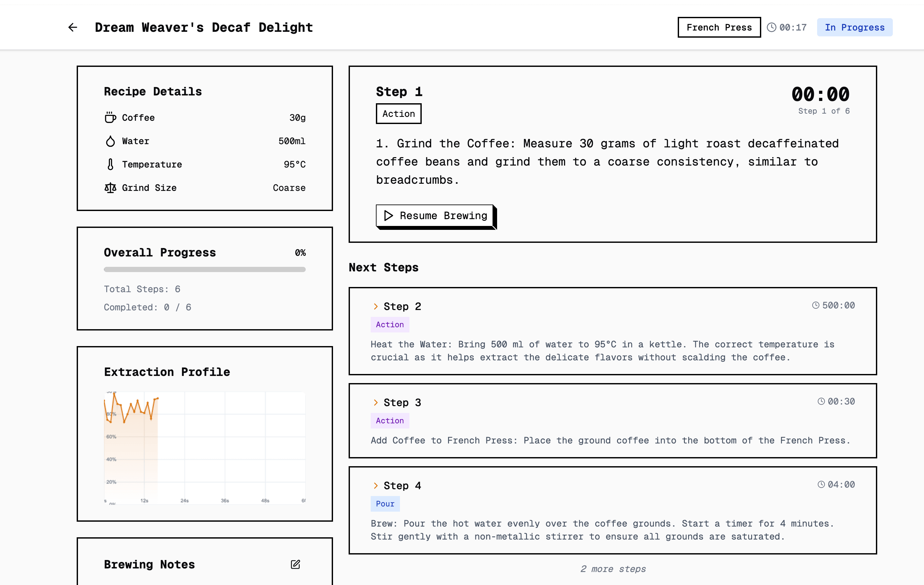Click the 95°C temperature value
This screenshot has width=924, height=585.
click(x=295, y=165)
